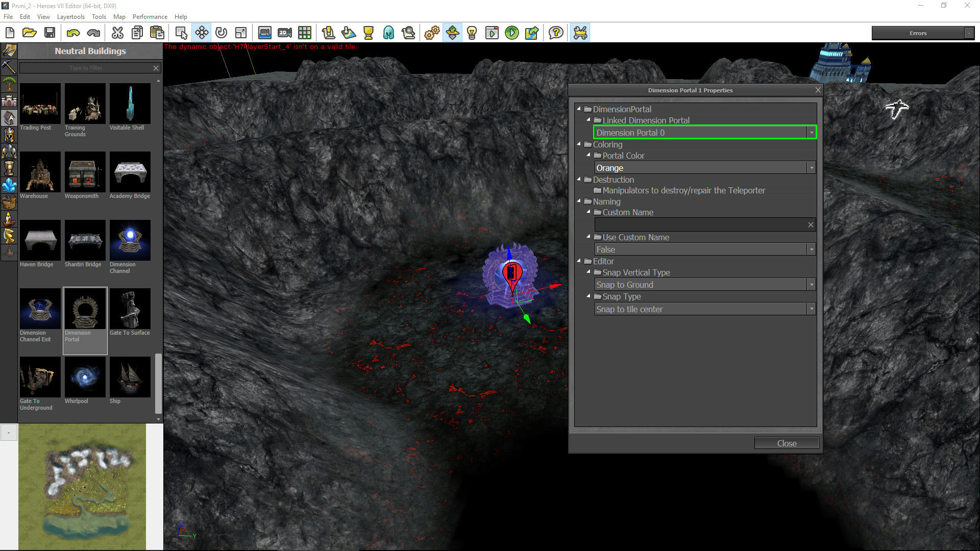Switch to the 3D camera view icon
The width and height of the screenshot is (980, 551).
[x=265, y=33]
